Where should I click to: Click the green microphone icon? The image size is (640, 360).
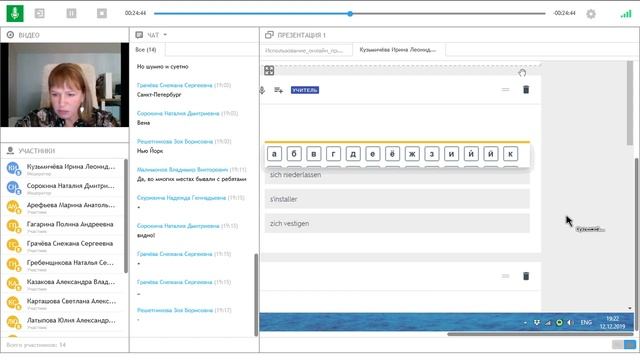click(x=15, y=13)
